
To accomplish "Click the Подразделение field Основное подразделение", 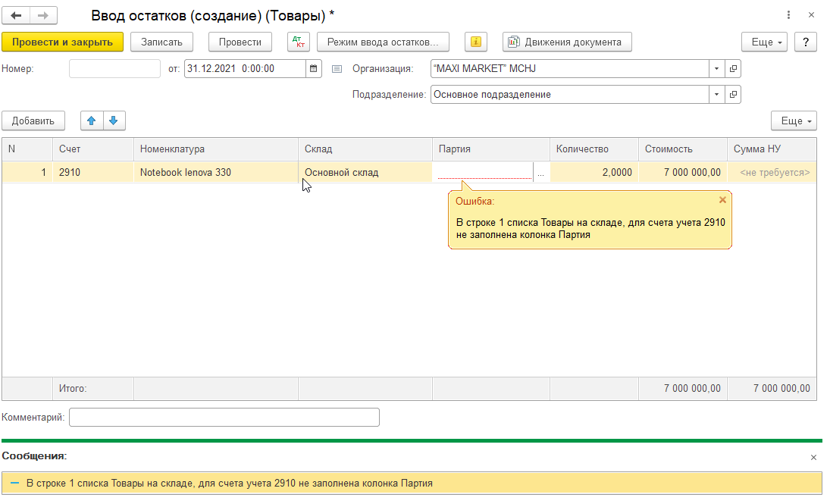I will click(569, 94).
